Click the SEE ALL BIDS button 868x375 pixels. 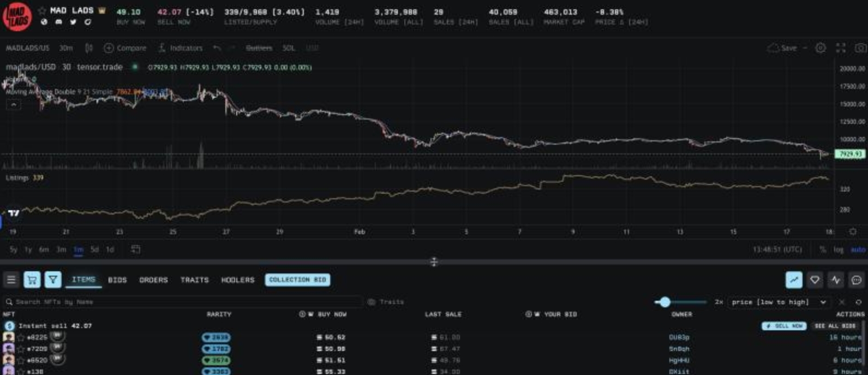tap(835, 326)
